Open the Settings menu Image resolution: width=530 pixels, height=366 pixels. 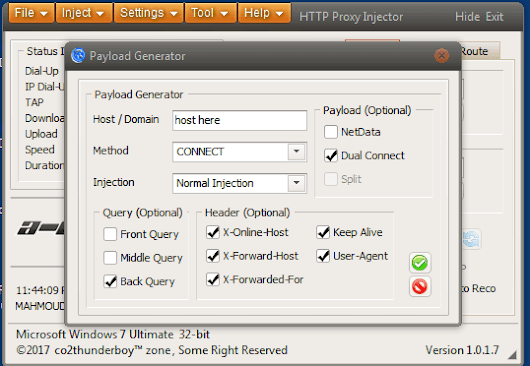149,13
